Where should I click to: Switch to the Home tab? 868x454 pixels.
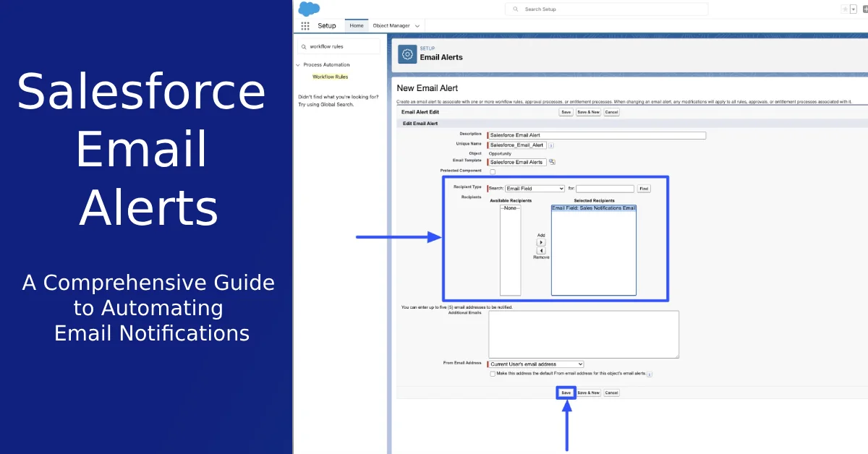(357, 26)
